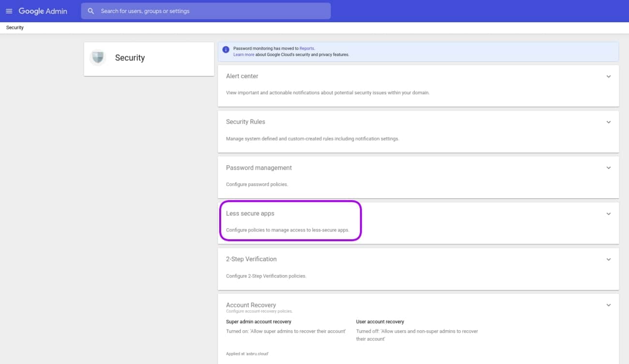Open the Account Recovery settings card
The height and width of the screenshot is (364, 629).
coord(251,305)
